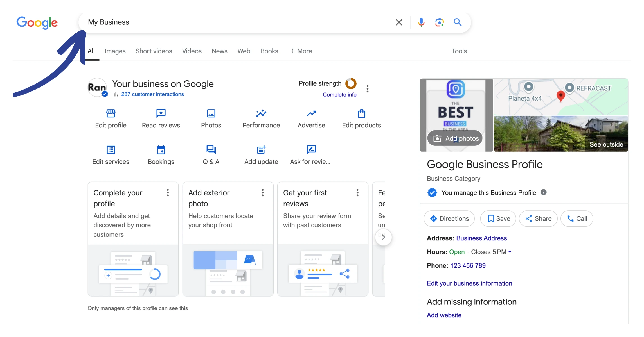Open three-dot menu beside Profile strength
The width and height of the screenshot is (644, 337).
(x=367, y=89)
